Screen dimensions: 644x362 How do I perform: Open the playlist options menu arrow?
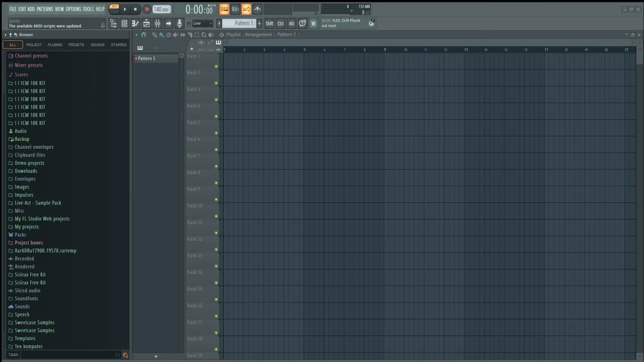136,35
